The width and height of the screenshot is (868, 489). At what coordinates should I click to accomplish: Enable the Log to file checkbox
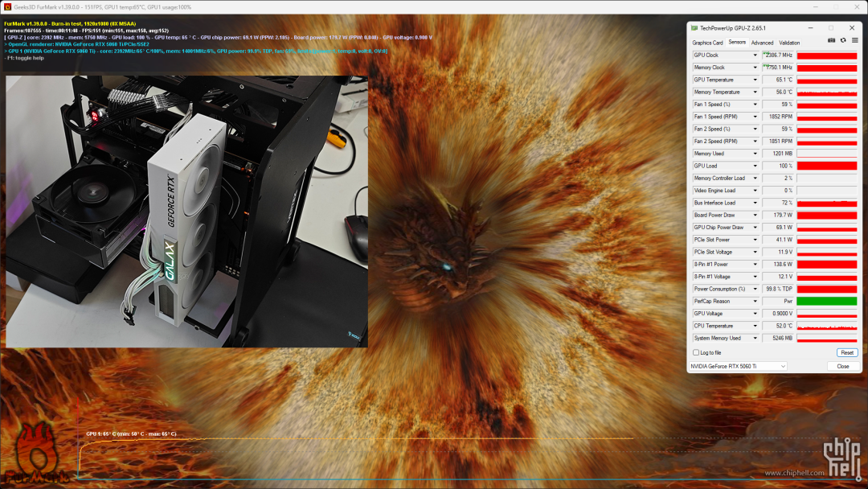(x=696, y=352)
